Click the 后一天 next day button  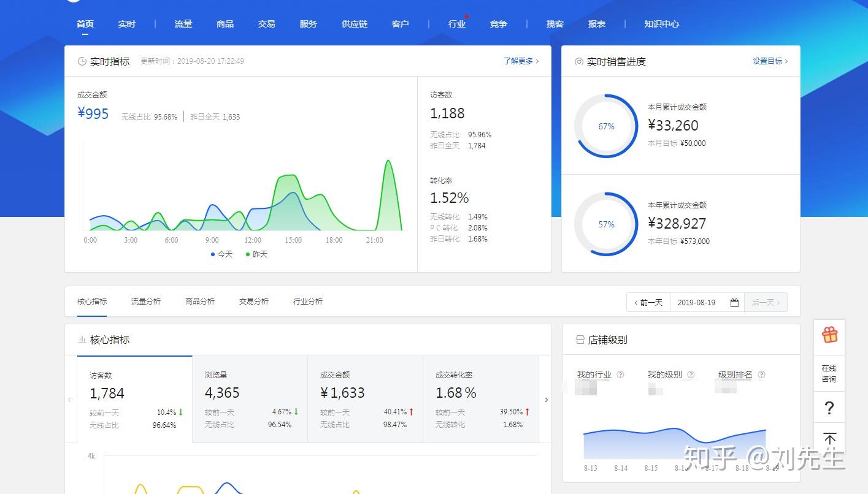tap(766, 302)
